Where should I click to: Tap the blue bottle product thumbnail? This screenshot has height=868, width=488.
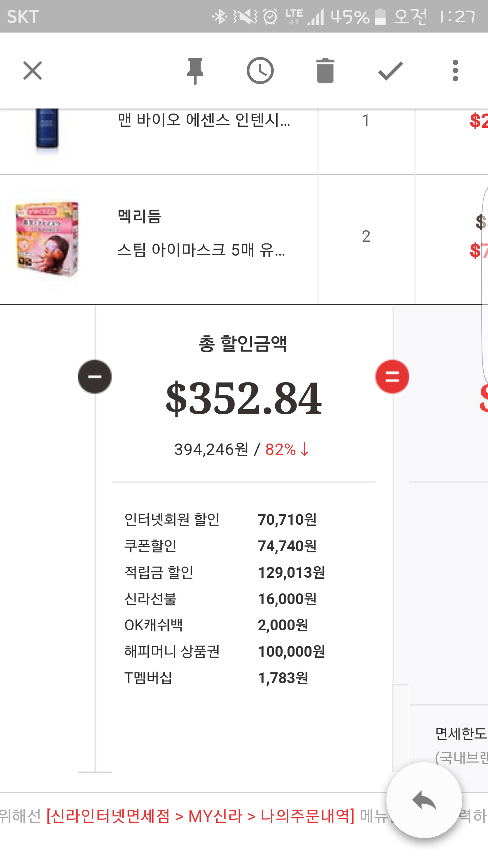click(x=47, y=129)
